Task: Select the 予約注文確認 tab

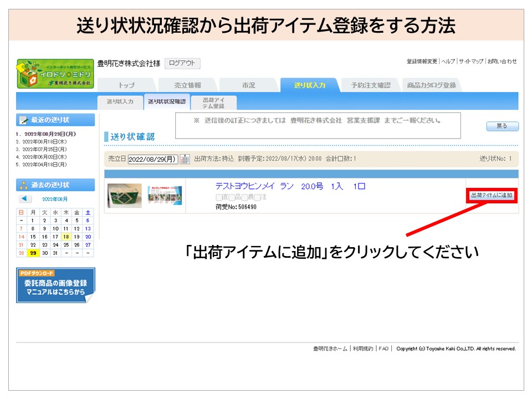Action: pyautogui.click(x=370, y=85)
